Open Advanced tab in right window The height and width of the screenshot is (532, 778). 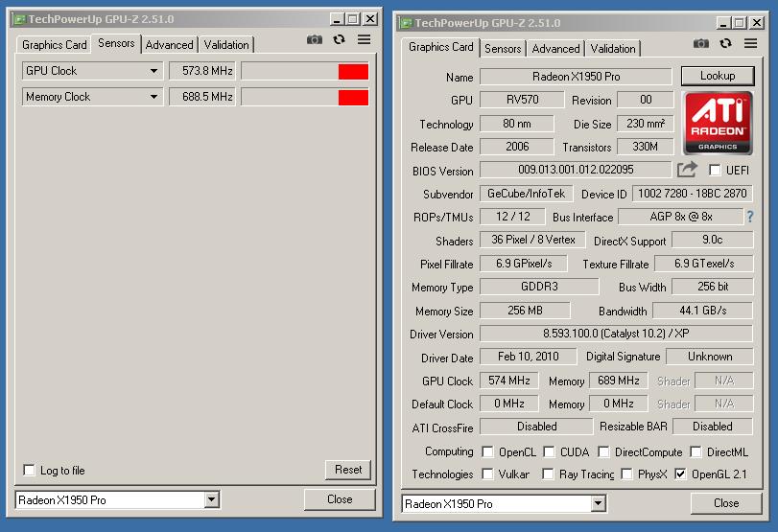[x=555, y=49]
